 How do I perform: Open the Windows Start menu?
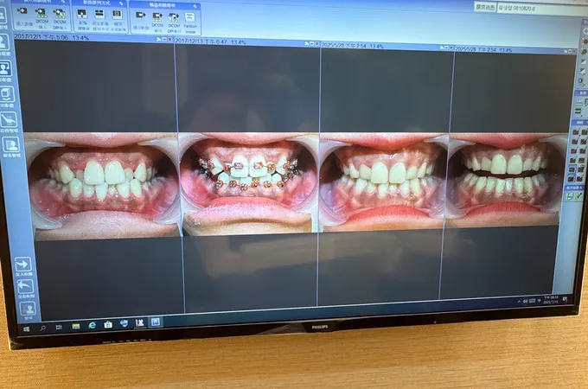[x=26, y=329]
